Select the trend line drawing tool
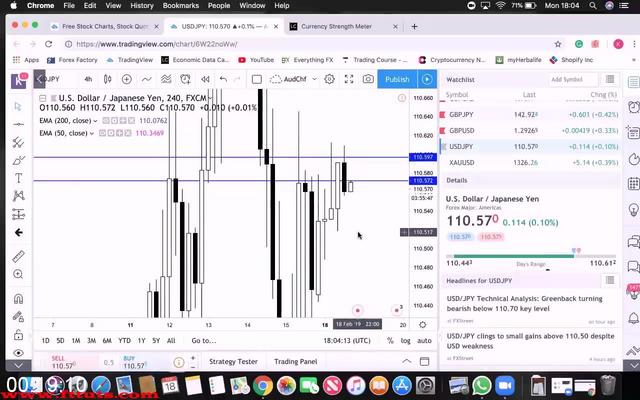 point(18,124)
